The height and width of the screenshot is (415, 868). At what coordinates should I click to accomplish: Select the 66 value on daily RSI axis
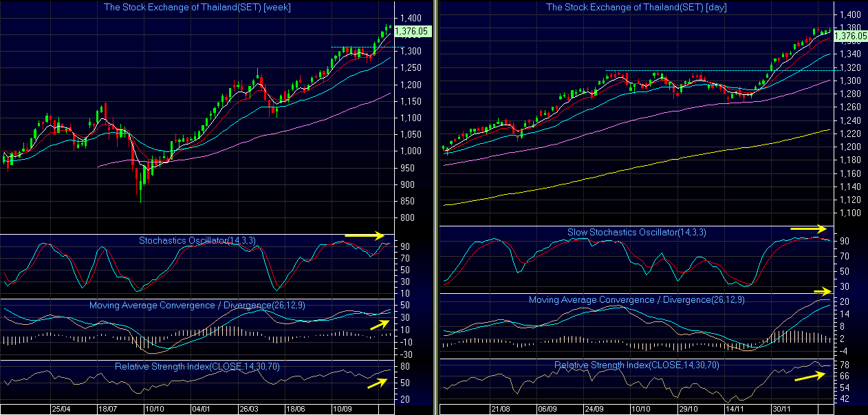pyautogui.click(x=844, y=376)
